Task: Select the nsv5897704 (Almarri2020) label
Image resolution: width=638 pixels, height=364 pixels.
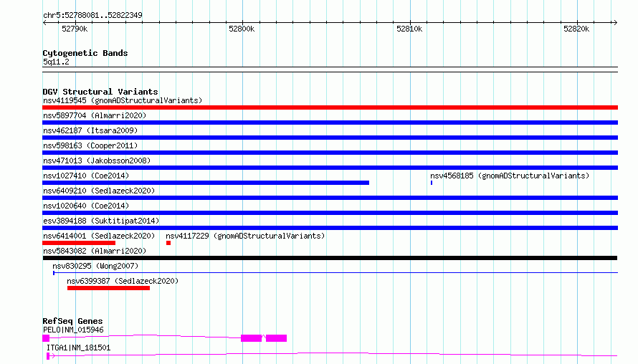Action: click(95, 115)
